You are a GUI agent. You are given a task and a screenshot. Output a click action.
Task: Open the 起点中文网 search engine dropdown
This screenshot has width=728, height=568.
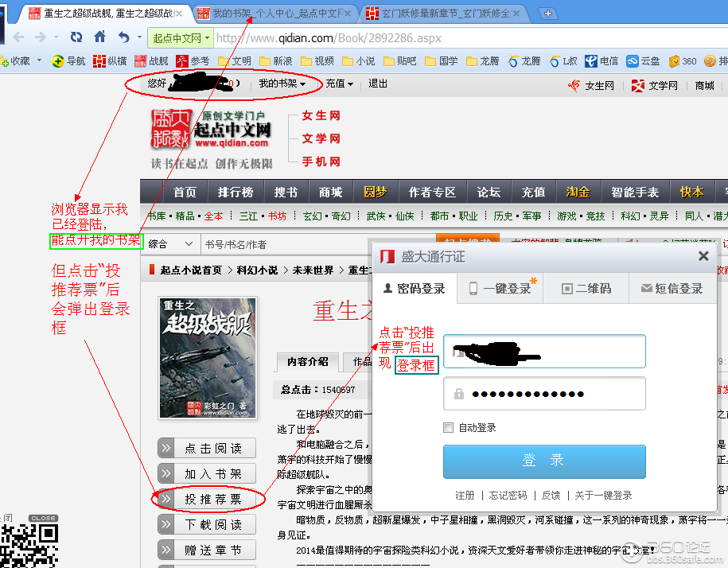click(181, 38)
